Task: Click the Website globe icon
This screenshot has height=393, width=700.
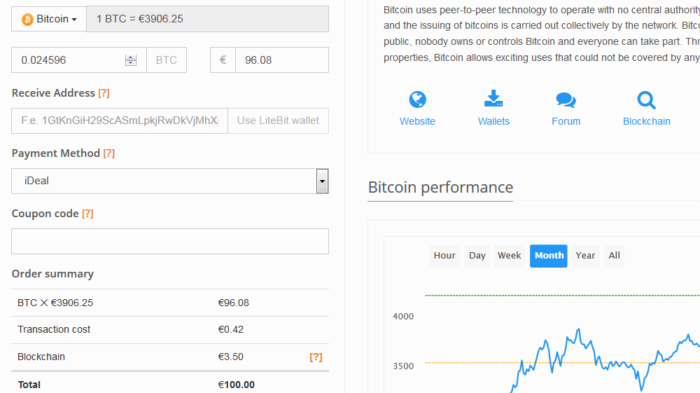Action: click(x=417, y=99)
